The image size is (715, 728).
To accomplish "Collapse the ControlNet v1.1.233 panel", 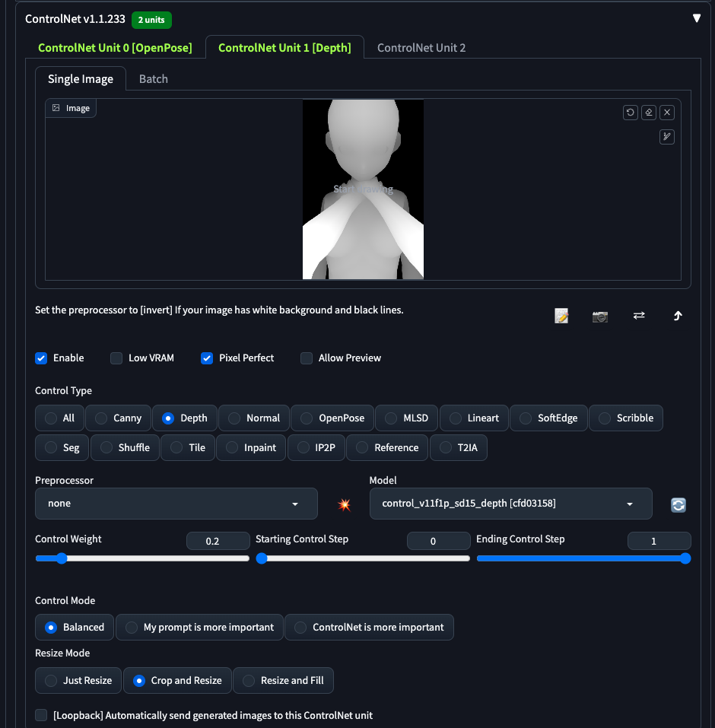I will click(x=696, y=18).
